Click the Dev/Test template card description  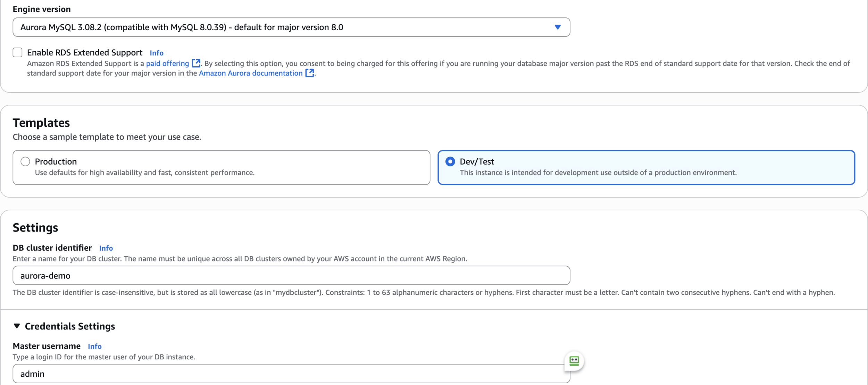coord(598,173)
